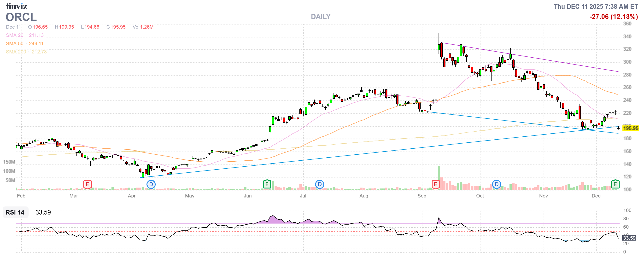
Task: Click the green earnings marker in June
Action: [x=267, y=185]
